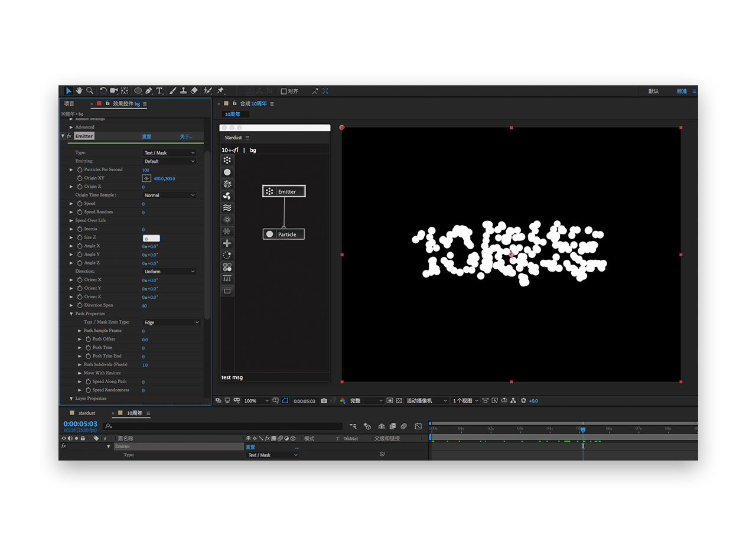Select the 标准 workspace
The image size is (756, 545).
[x=682, y=92]
